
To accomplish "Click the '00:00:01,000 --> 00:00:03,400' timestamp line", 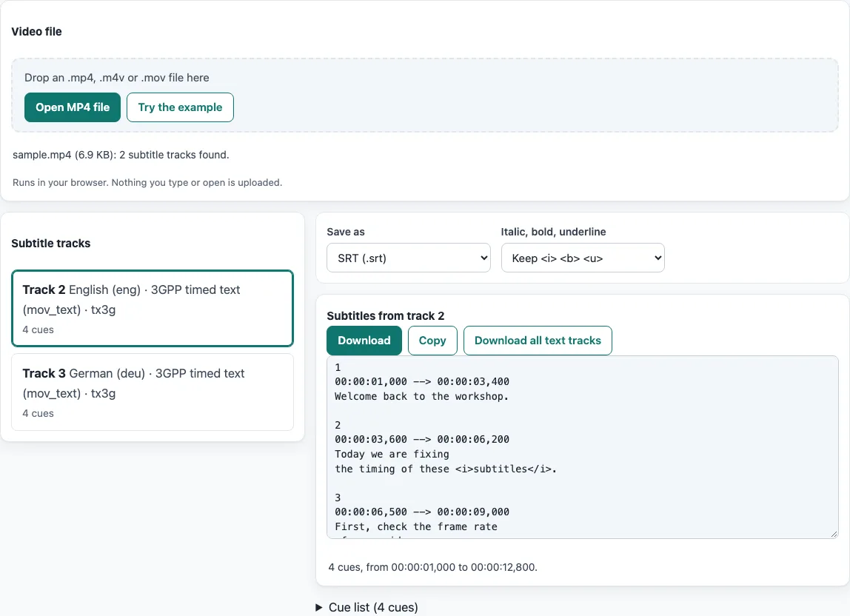I will [422, 382].
